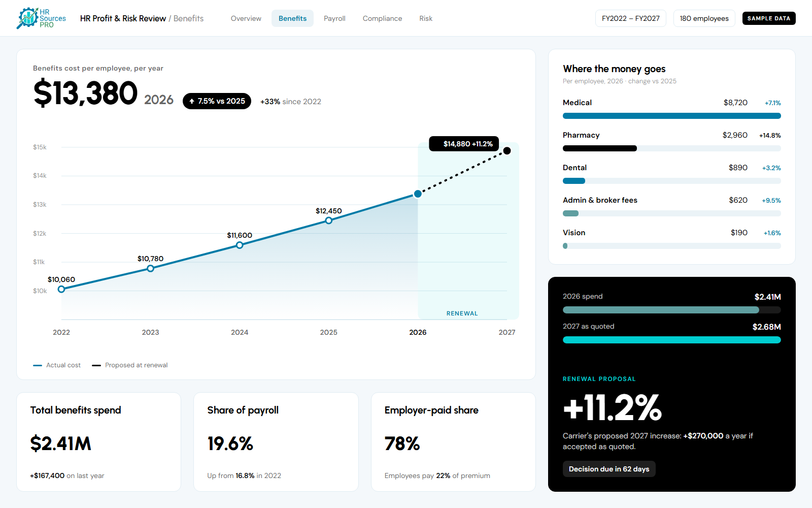Click the Actual cost legend entry
The image size is (812, 508).
pyautogui.click(x=57, y=365)
